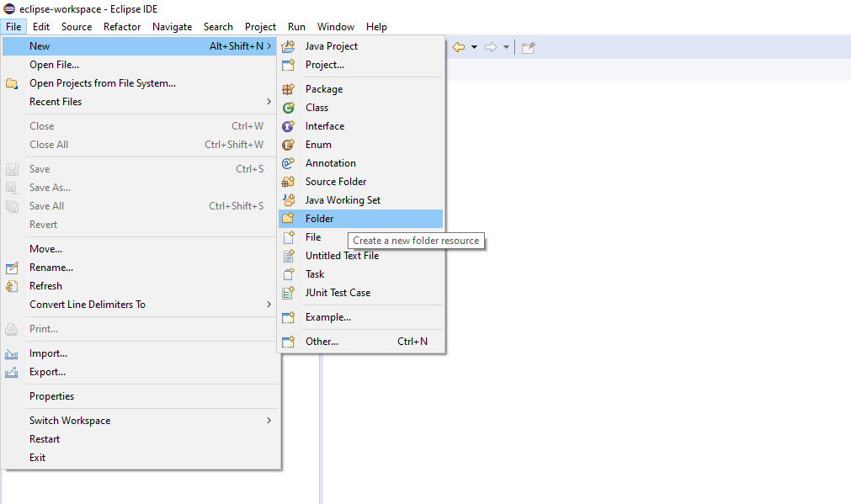Screen dimensions: 851x504
Task: Click the Refresh icon in File menu
Action: [x=12, y=286]
